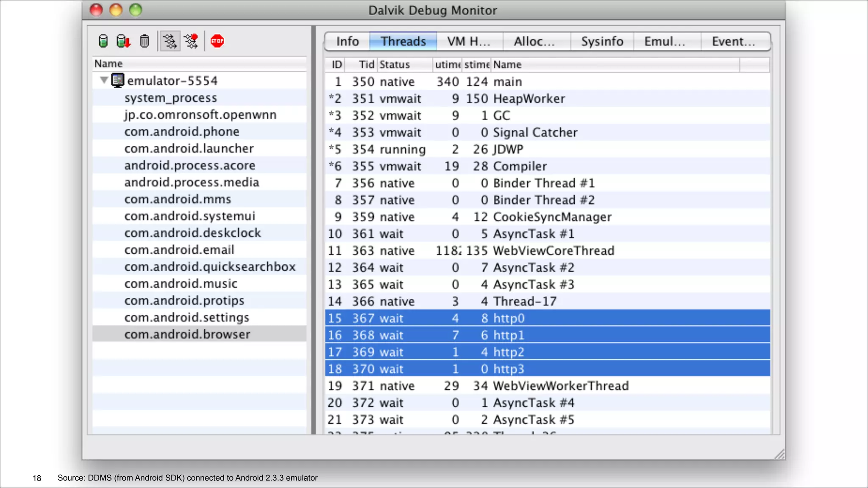Image resolution: width=868 pixels, height=488 pixels.
Task: Open the Emulator Control tab
Action: coord(667,42)
